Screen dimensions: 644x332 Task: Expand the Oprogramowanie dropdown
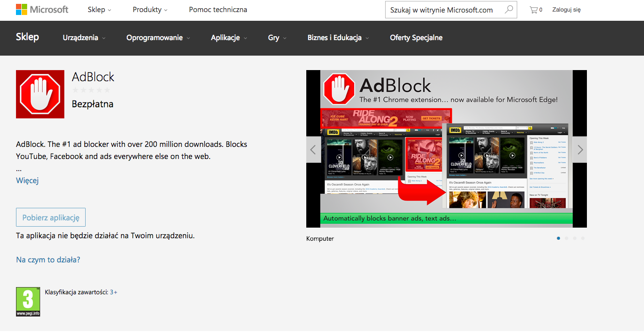pyautogui.click(x=158, y=38)
